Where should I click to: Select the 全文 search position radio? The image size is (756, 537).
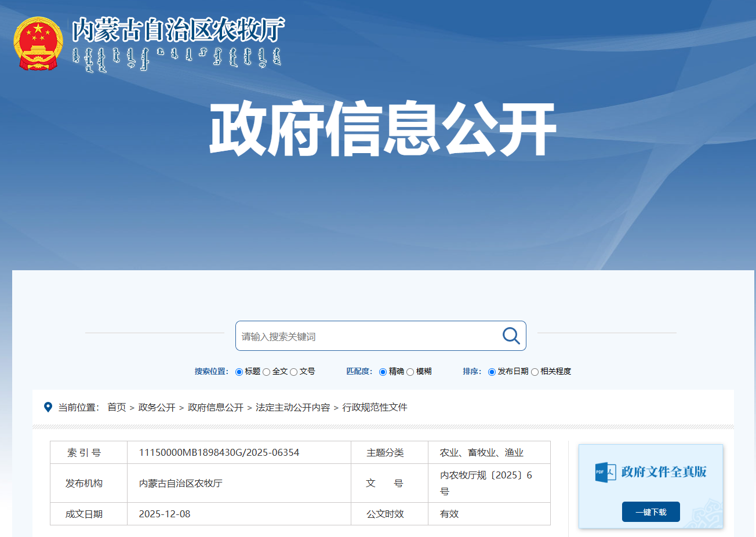[267, 372]
